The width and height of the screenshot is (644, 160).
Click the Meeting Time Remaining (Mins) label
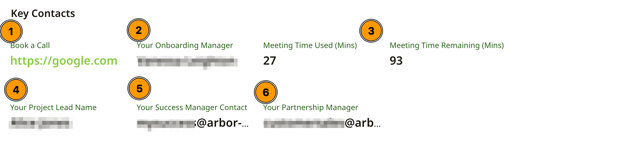[447, 45]
